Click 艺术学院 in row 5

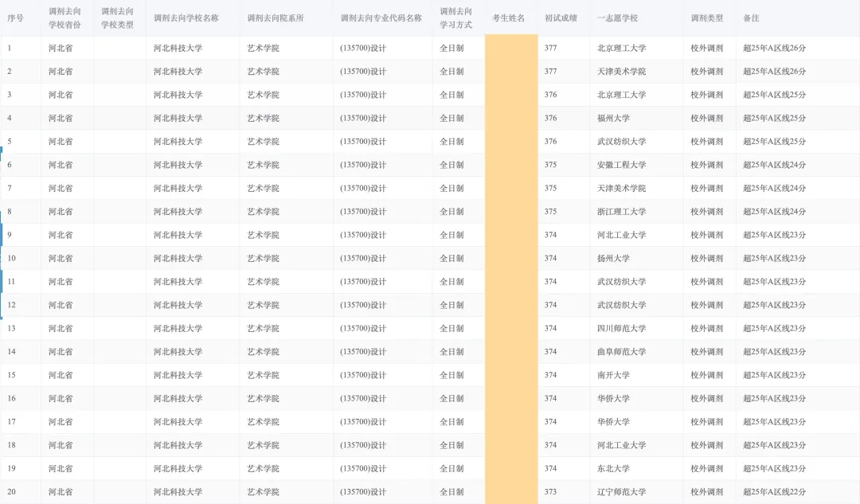click(x=264, y=142)
